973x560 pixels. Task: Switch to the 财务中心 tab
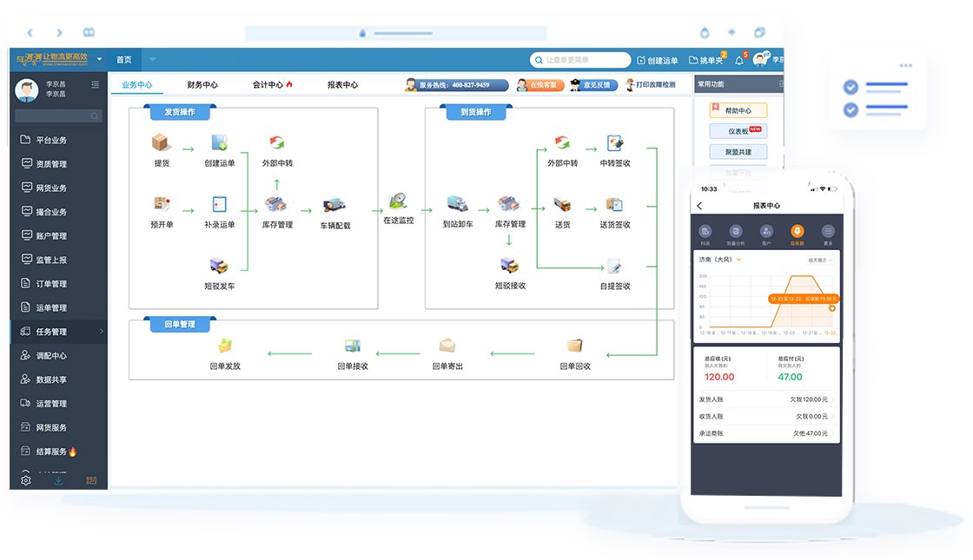click(x=202, y=85)
